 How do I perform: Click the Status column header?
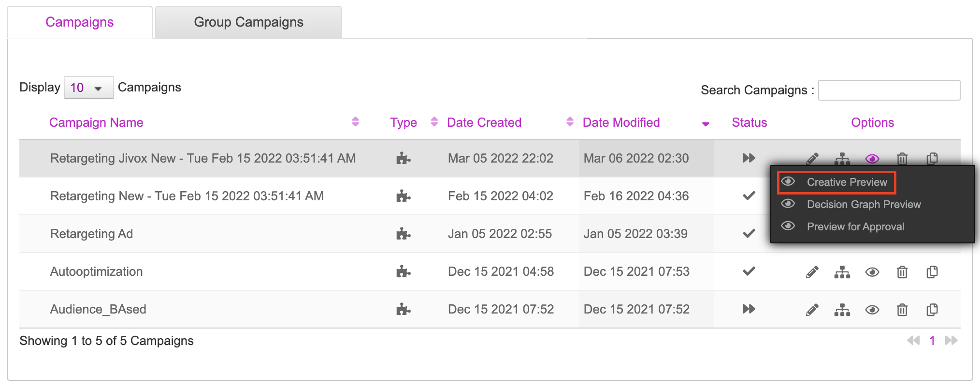pos(749,122)
